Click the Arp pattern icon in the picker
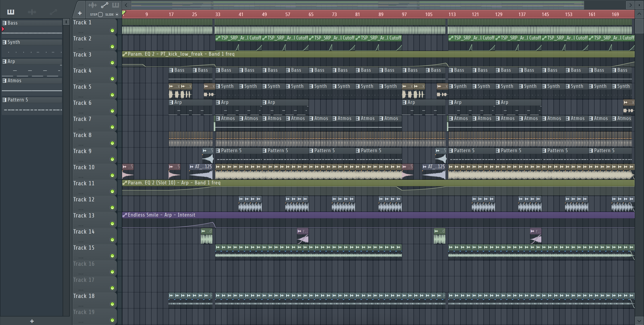The height and width of the screenshot is (325, 644). [4, 61]
